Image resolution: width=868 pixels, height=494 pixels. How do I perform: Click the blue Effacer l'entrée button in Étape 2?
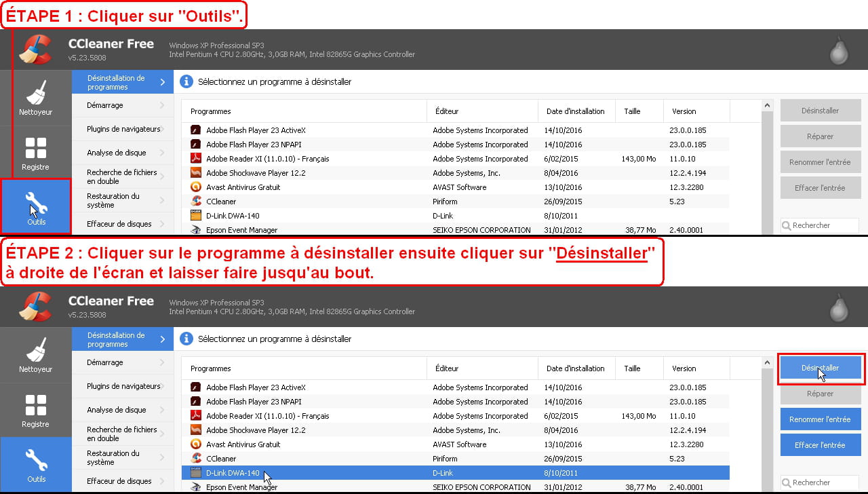(x=821, y=445)
